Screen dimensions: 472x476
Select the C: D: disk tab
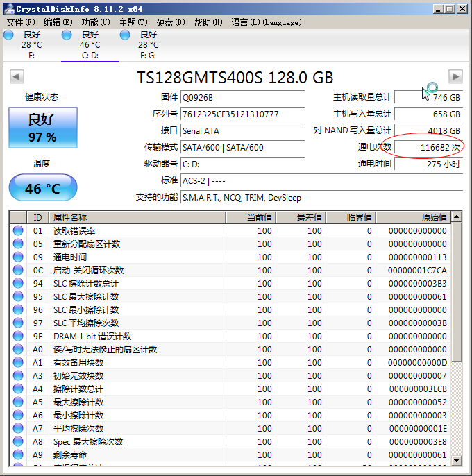click(90, 45)
